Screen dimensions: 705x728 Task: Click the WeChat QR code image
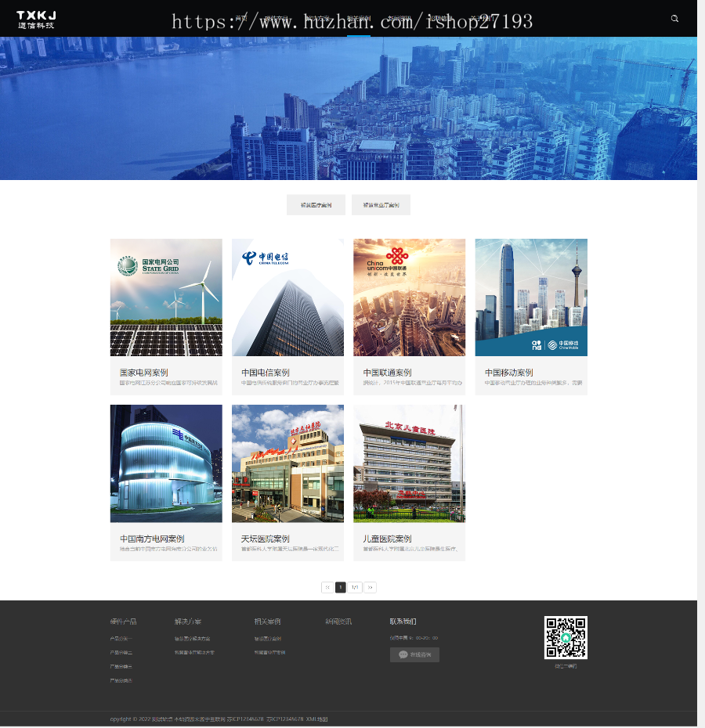(566, 637)
